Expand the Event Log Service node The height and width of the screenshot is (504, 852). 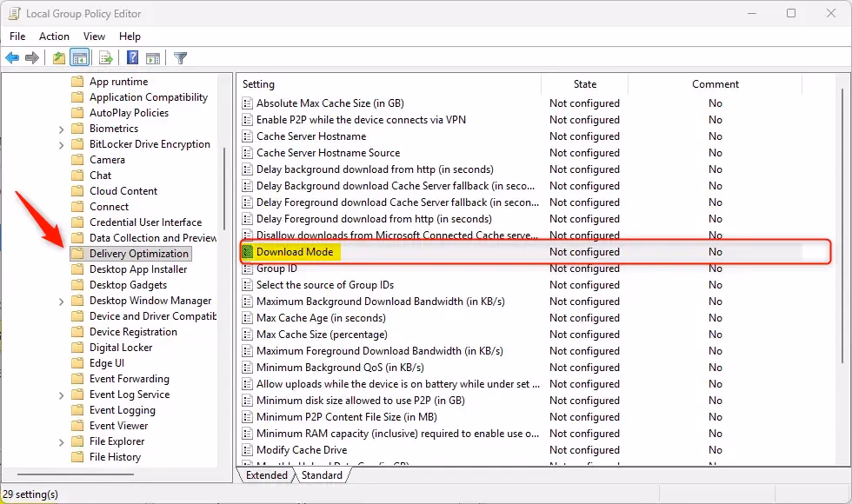coord(60,394)
